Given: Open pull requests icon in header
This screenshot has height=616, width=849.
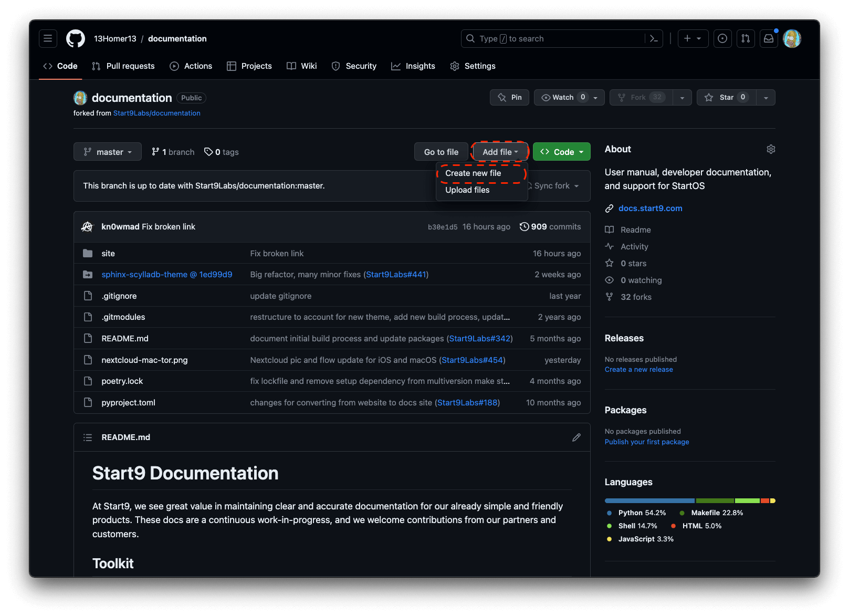Looking at the screenshot, I should coord(746,38).
